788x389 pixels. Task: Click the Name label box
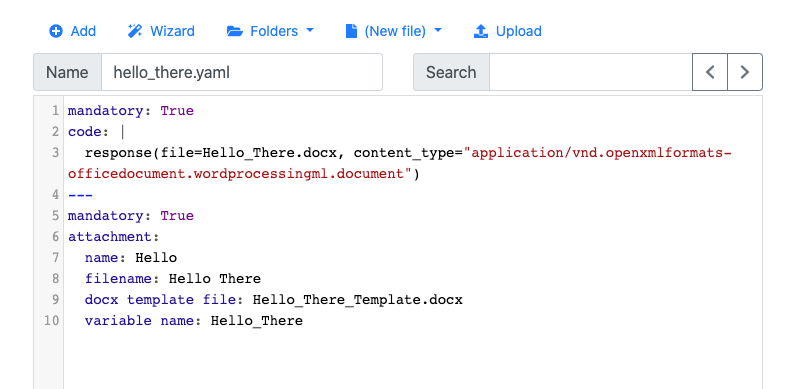point(67,72)
